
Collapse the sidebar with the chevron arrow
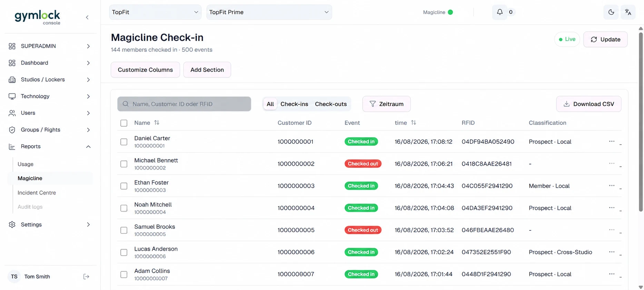(87, 17)
